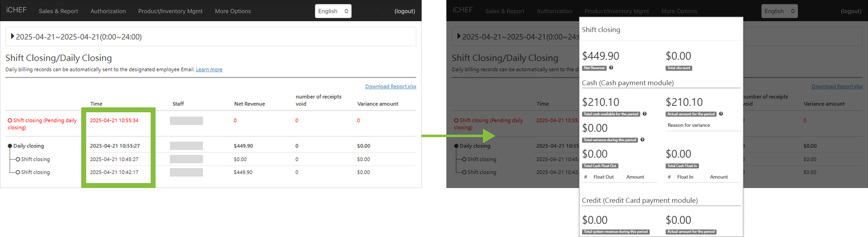Image resolution: width=868 pixels, height=237 pixels.
Task: Click the Daily closing bullet icon on undimmed page
Action: click(x=10, y=146)
